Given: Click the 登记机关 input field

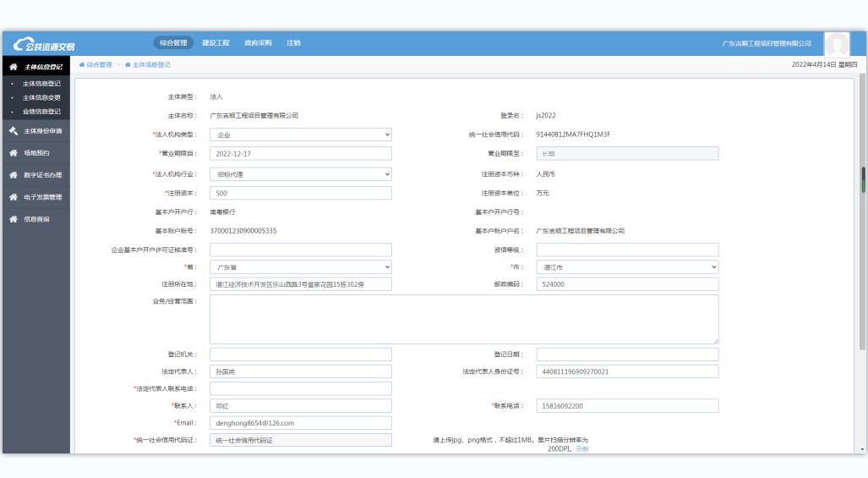Looking at the screenshot, I should (301, 354).
